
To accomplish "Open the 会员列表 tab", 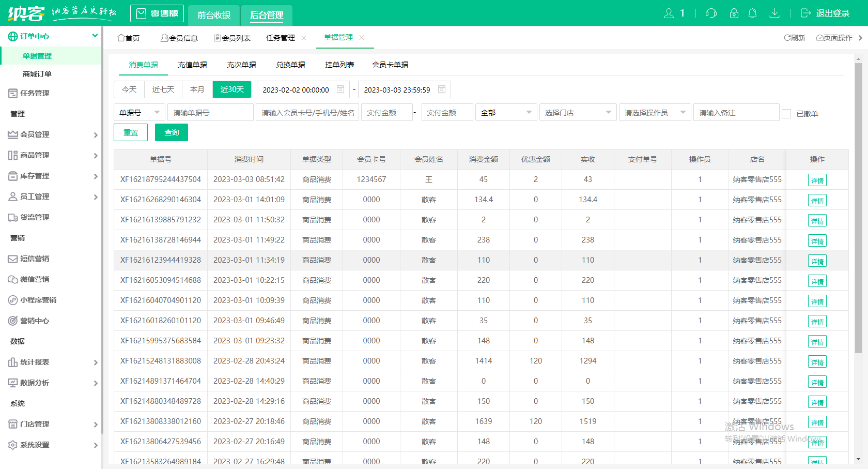I will [x=232, y=38].
